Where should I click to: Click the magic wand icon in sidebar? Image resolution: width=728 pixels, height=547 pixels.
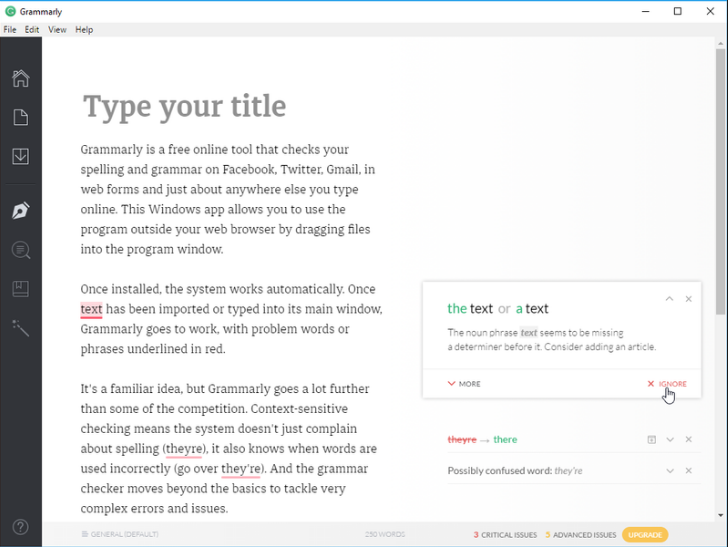click(x=20, y=328)
